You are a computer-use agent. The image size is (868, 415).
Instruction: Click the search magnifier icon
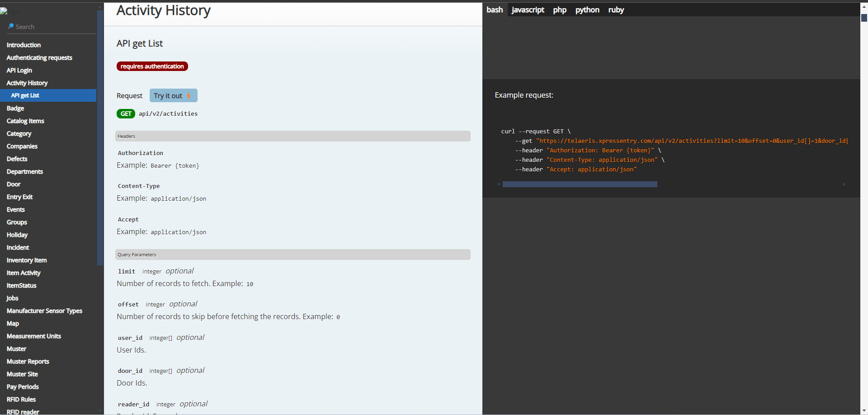[x=10, y=26]
